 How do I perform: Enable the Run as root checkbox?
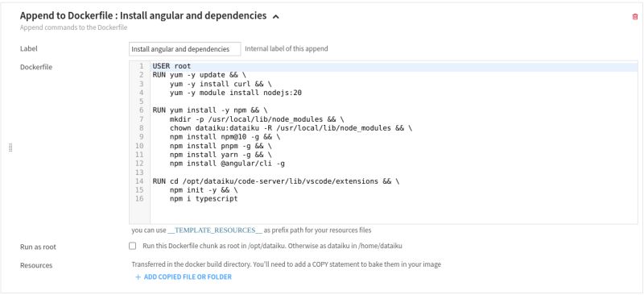coord(132,246)
